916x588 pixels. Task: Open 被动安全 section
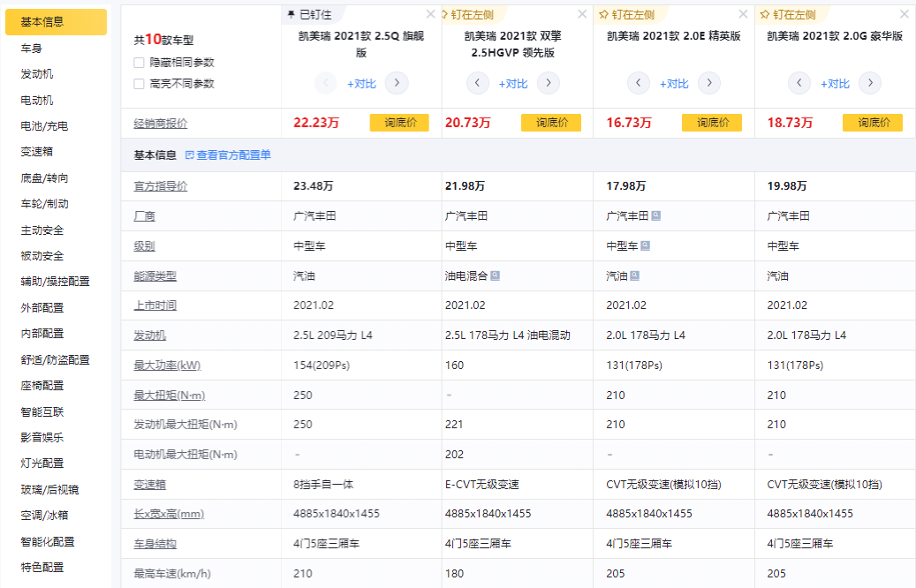[42, 255]
